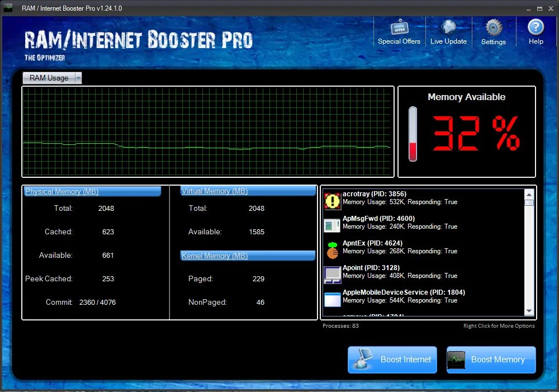Click the Processes: 83 status text
Image resolution: width=559 pixels, height=392 pixels.
(x=340, y=325)
